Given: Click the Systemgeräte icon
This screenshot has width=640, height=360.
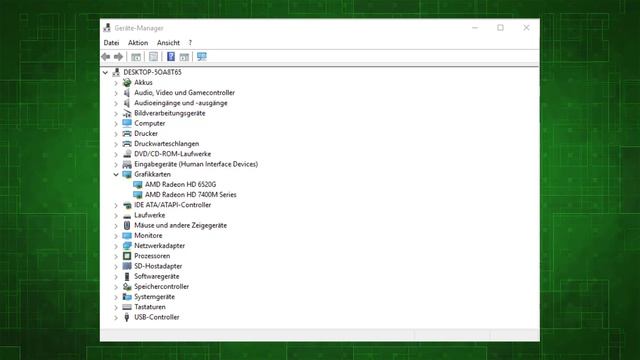Looking at the screenshot, I should [127, 297].
